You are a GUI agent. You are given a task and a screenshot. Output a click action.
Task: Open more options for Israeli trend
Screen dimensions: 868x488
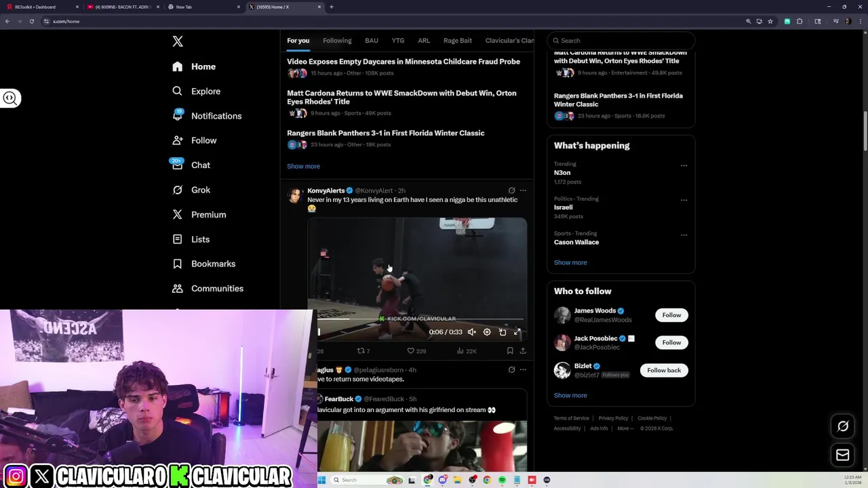684,200
